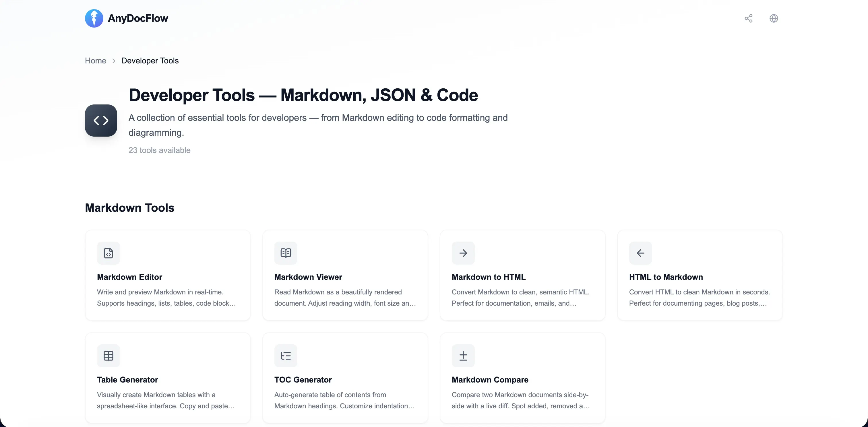Image resolution: width=868 pixels, height=427 pixels.
Task: Open the Markdown to HTML title
Action: click(x=489, y=277)
